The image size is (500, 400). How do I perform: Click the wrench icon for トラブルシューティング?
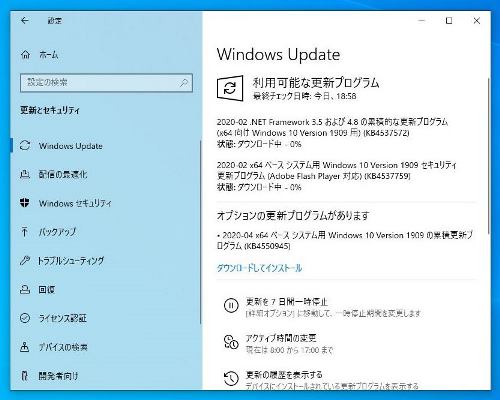click(x=25, y=260)
